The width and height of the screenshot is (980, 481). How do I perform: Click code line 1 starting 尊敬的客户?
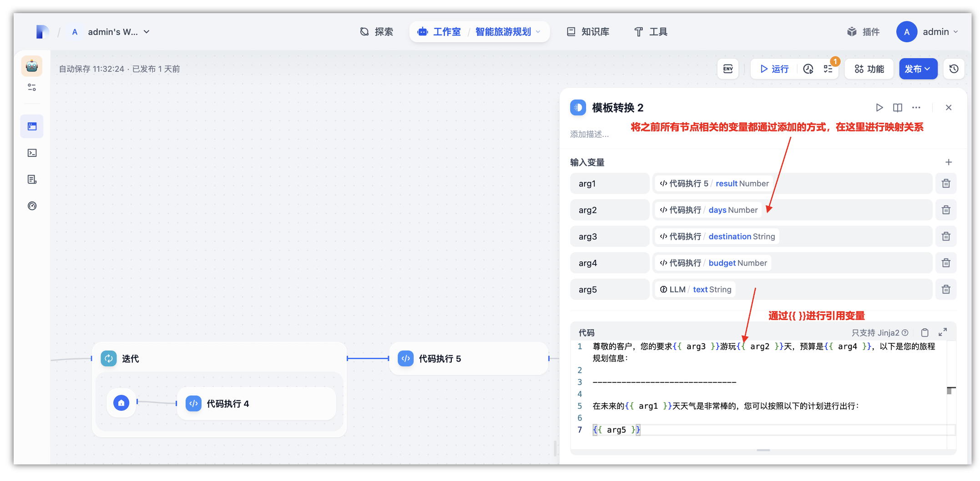tap(763, 352)
